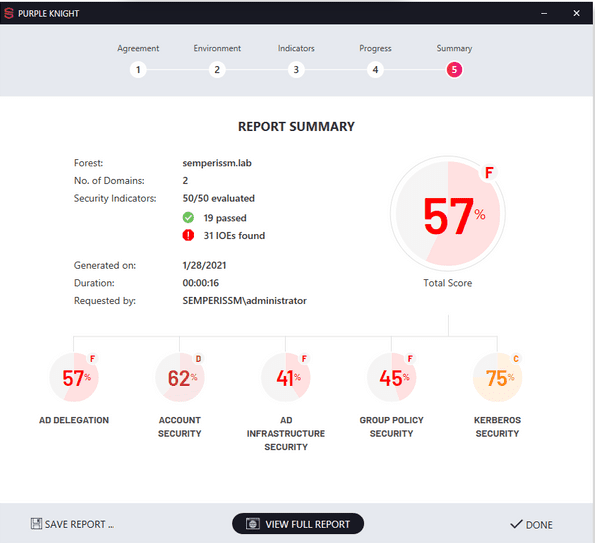Click the Semperis logo icon in title bar

coord(9,13)
